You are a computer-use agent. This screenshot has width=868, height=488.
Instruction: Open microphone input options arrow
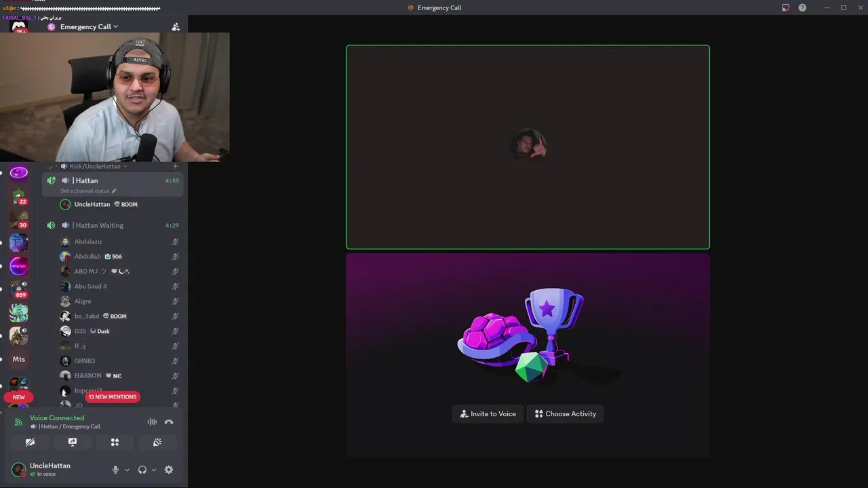(127, 470)
